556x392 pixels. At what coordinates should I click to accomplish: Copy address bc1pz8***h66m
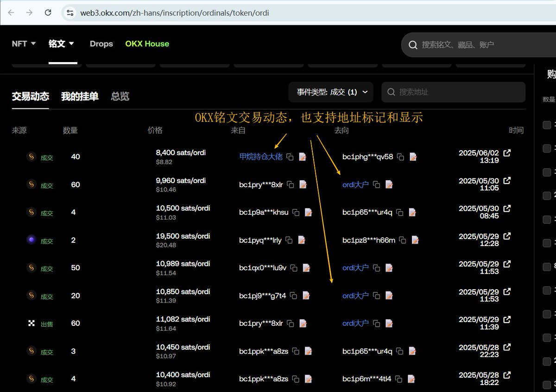pyautogui.click(x=403, y=240)
